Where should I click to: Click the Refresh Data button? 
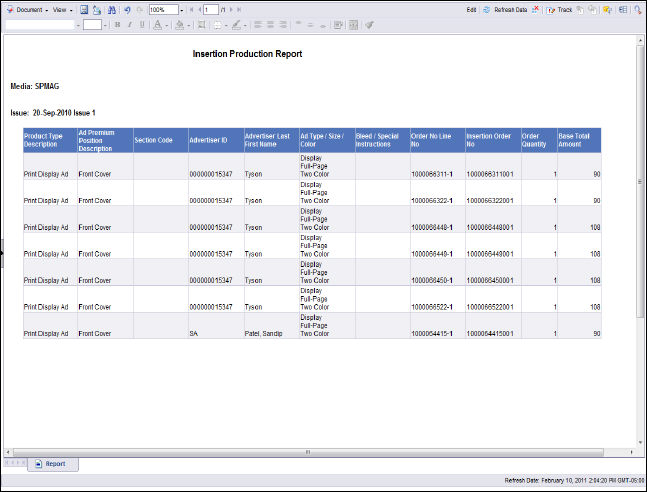[505, 9]
